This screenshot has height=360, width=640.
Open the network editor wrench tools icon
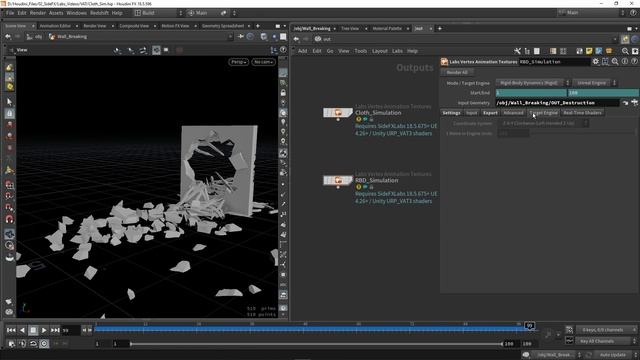tap(517, 51)
